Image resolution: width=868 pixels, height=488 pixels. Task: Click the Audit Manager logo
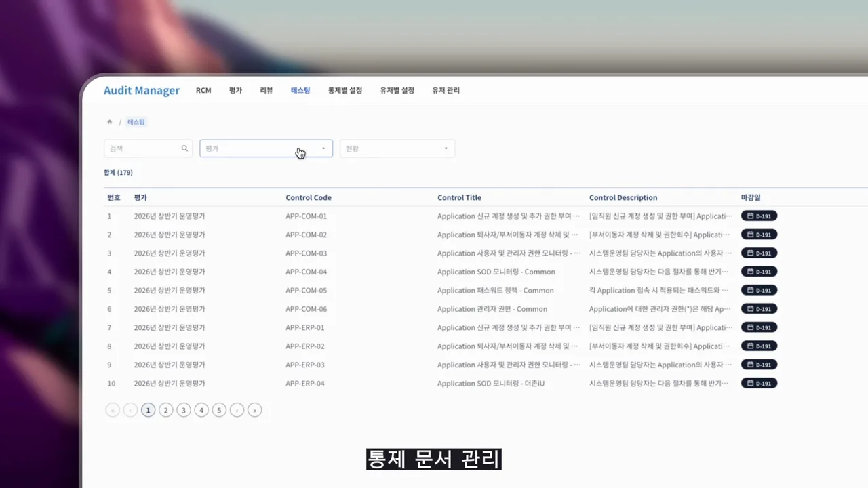coord(142,90)
